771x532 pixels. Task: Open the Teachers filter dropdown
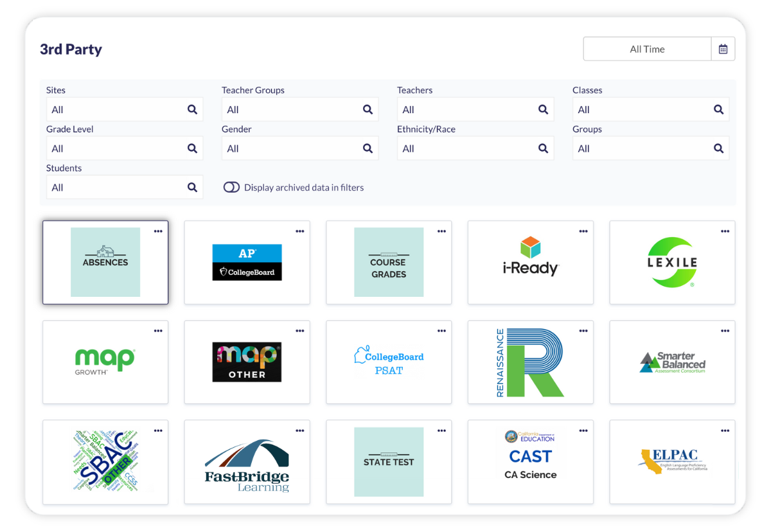click(475, 109)
